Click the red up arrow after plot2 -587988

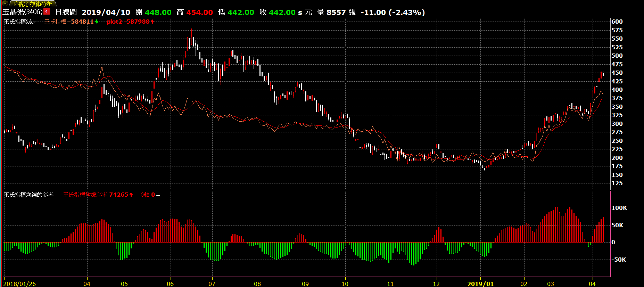click(152, 22)
